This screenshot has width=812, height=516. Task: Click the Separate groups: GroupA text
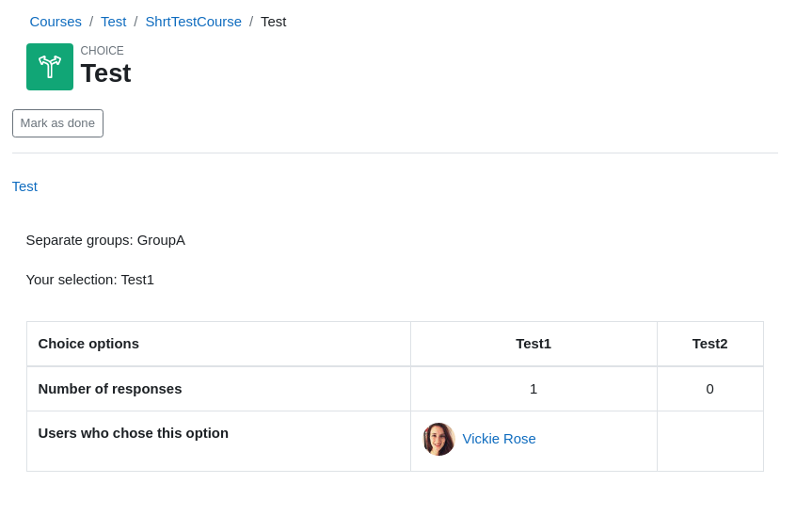[x=105, y=240]
